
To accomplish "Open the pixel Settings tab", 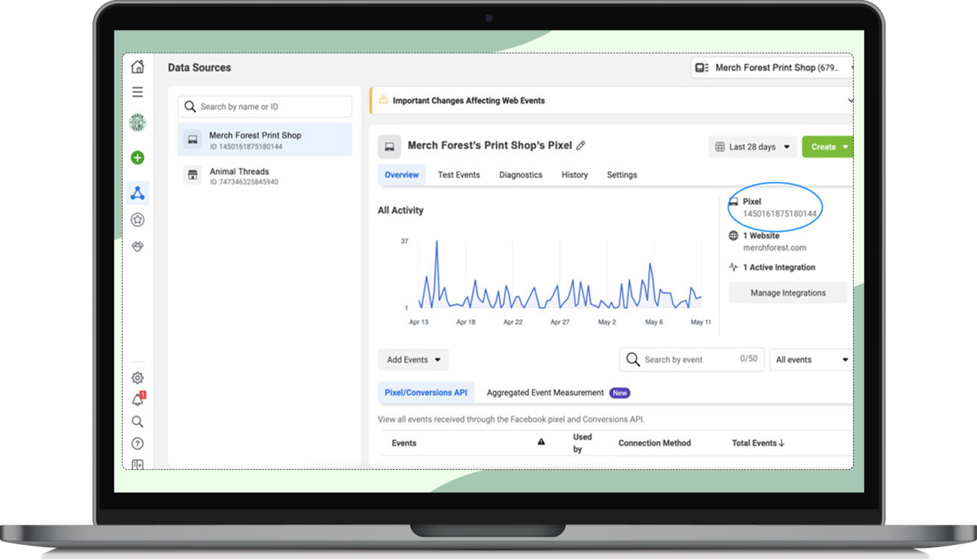I will point(622,175).
